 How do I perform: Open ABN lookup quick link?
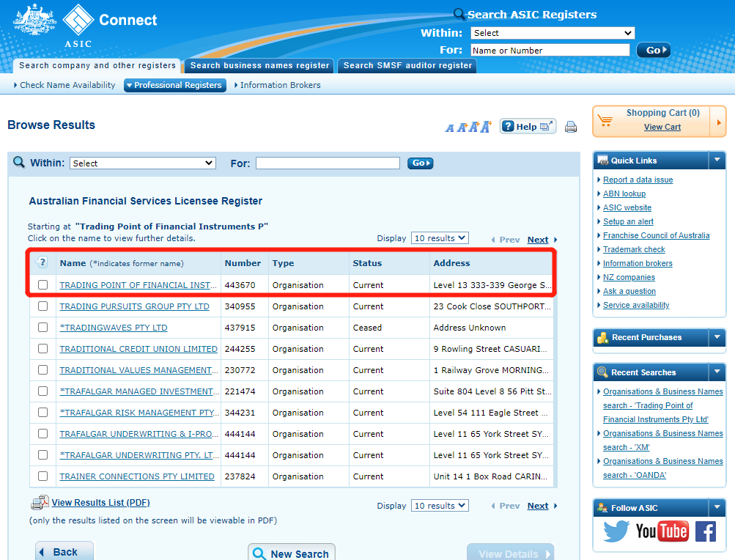[x=624, y=194]
